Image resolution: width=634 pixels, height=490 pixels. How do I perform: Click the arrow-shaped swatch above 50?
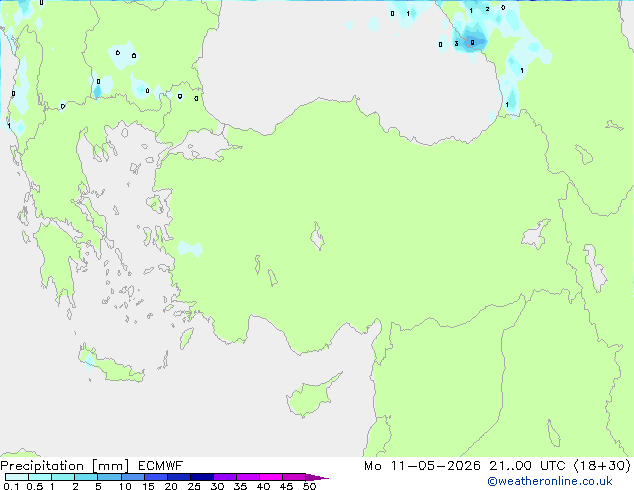click(317, 477)
